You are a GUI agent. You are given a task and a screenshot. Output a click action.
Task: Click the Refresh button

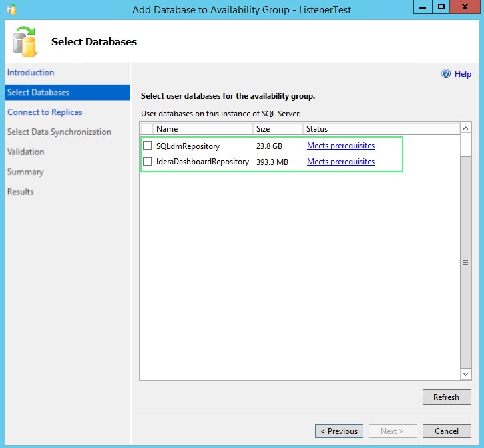point(447,397)
